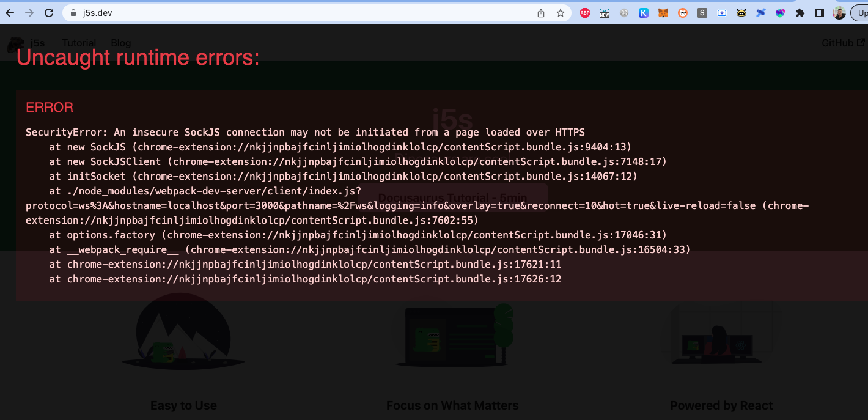Open the Blog nav link
This screenshot has width=868, height=420.
tap(121, 43)
